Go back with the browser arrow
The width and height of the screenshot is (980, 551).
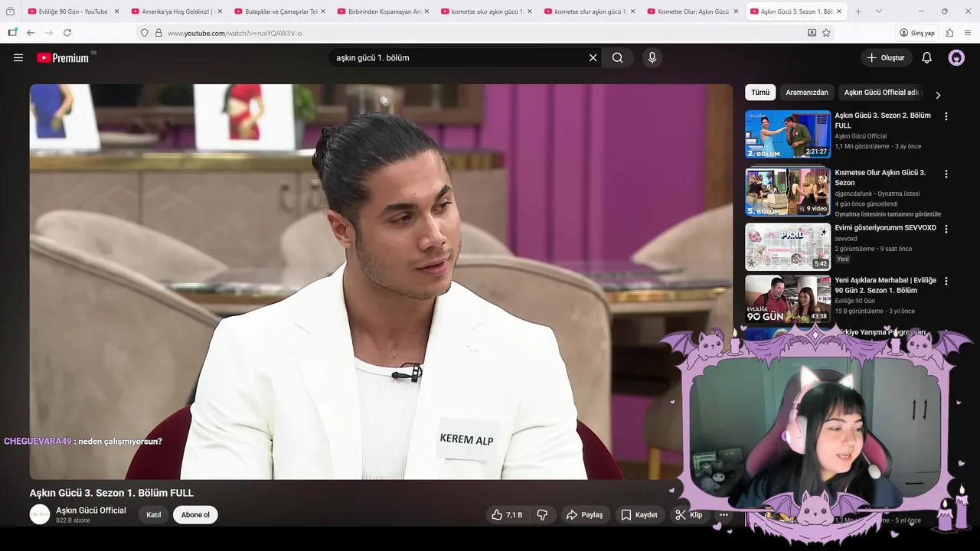pyautogui.click(x=31, y=33)
